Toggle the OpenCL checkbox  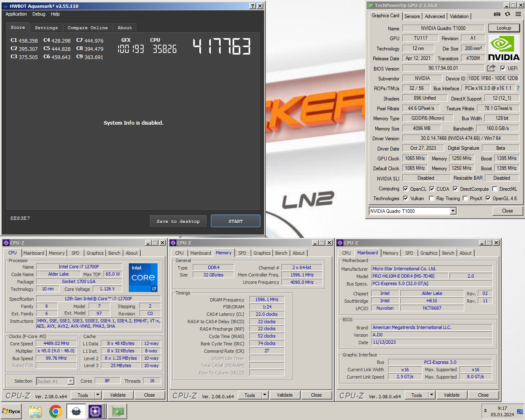click(x=406, y=189)
